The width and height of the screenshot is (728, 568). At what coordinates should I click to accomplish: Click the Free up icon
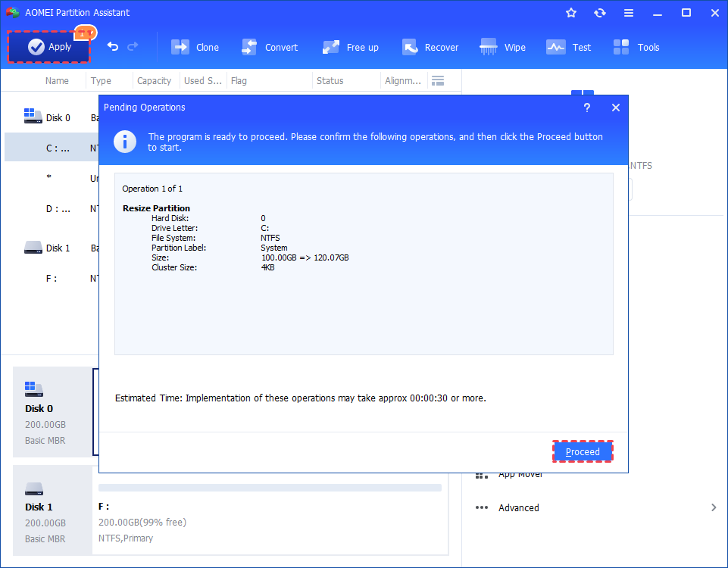(x=330, y=47)
